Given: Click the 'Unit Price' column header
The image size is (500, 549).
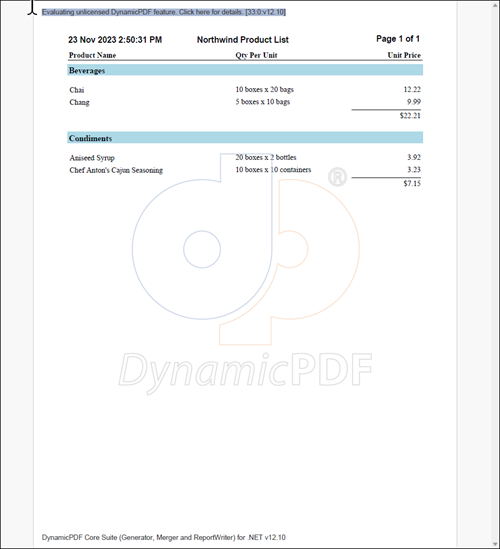Looking at the screenshot, I should tap(404, 55).
